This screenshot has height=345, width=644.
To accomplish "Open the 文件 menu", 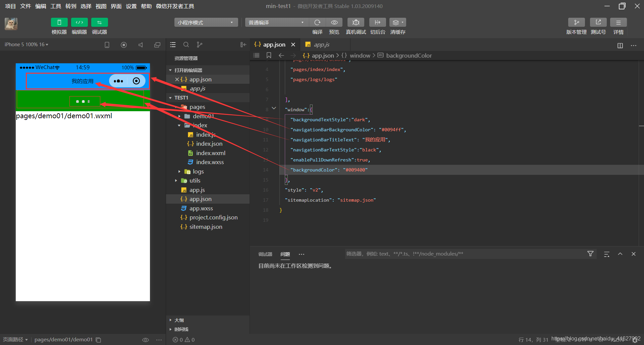I will point(25,6).
